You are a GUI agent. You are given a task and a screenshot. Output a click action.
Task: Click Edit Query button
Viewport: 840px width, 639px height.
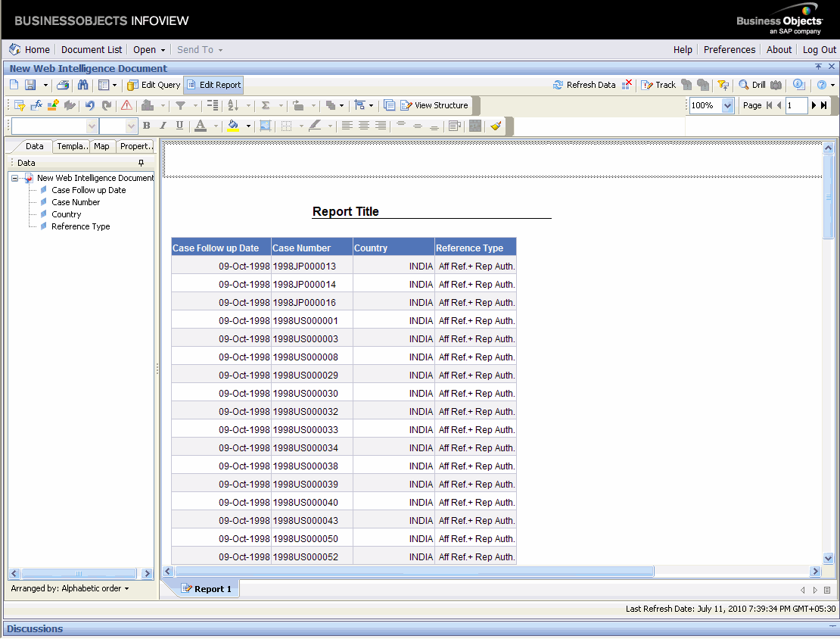(x=154, y=85)
